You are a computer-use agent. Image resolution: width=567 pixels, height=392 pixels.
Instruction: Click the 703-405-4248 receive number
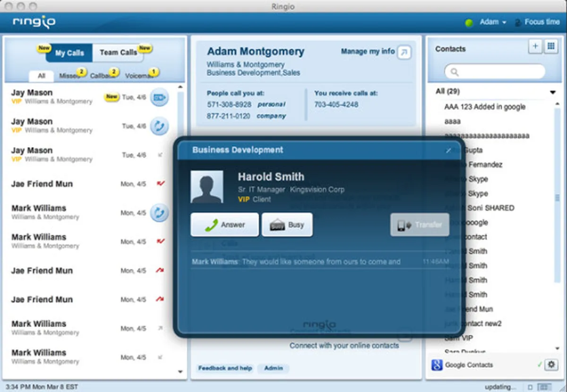(x=336, y=104)
